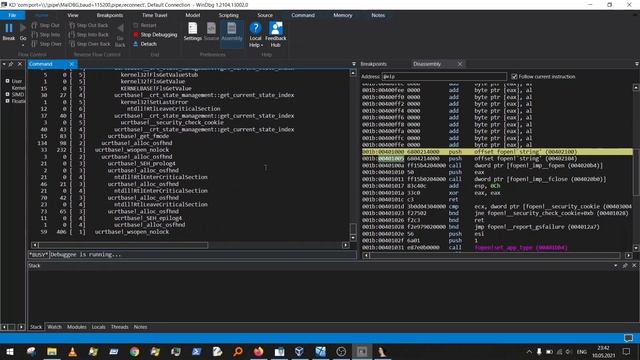Screen dimensions: 640x360
Task: Open Stack pane options dropdown
Action: tap(616, 266)
